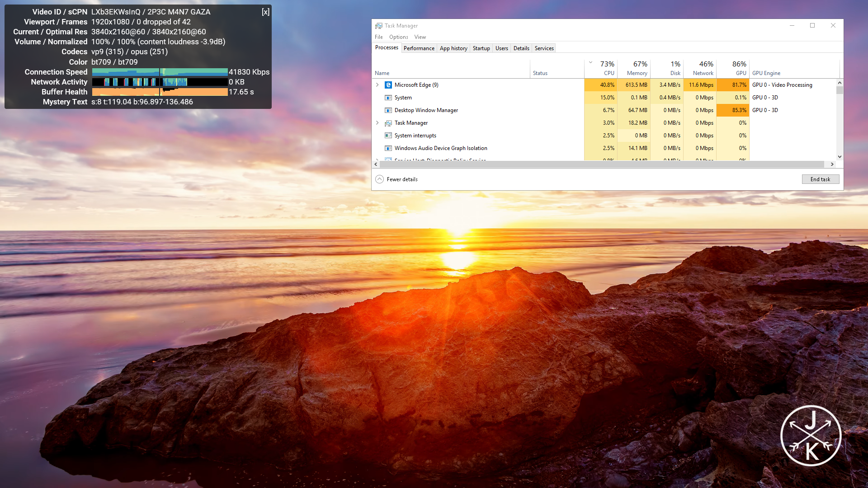Open the View menu
Viewport: 868px width, 488px height.
click(x=420, y=37)
